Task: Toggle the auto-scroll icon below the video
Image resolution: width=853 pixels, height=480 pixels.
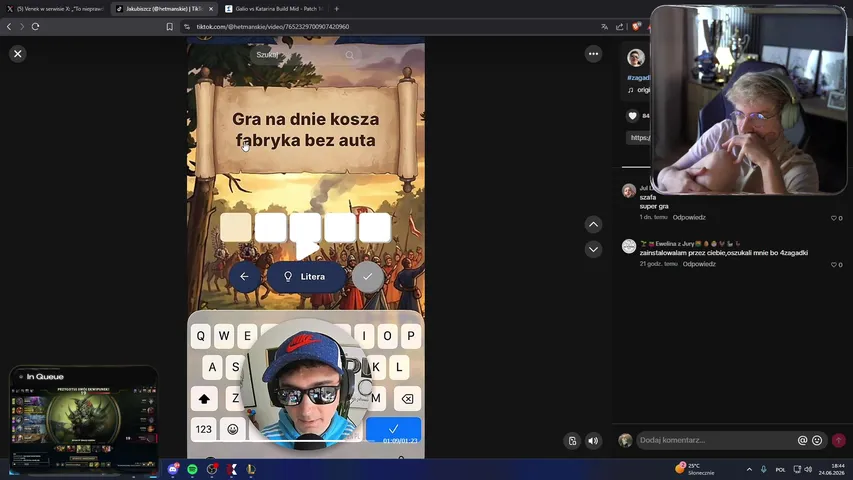Action: tap(572, 441)
